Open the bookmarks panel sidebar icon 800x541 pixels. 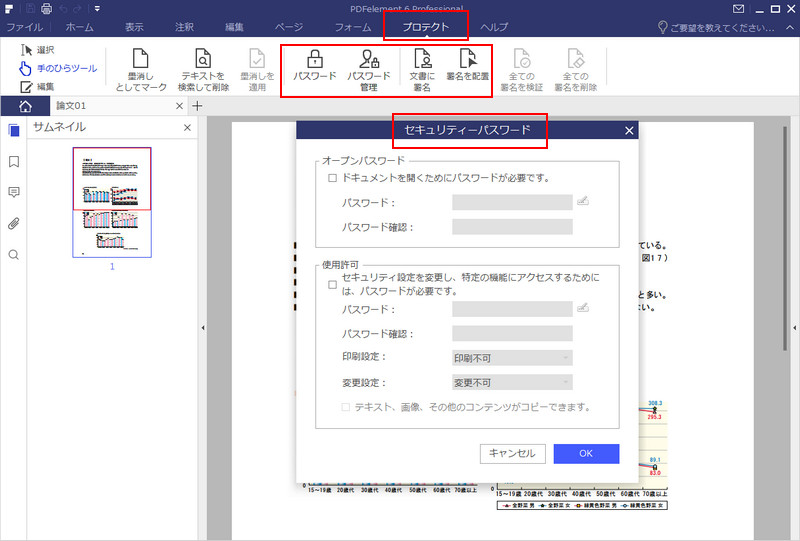click(14, 162)
